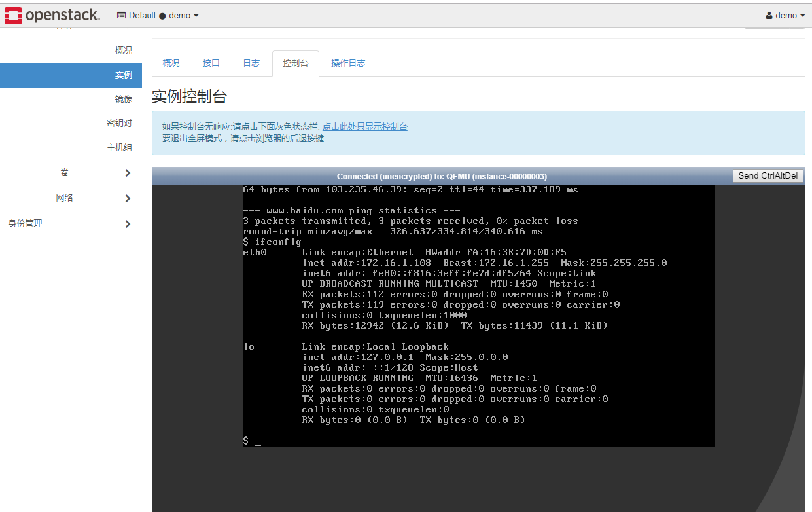Viewport: 812px width, 512px height.
Task: Click the 卷 chevron arrow icon
Action: (128, 173)
